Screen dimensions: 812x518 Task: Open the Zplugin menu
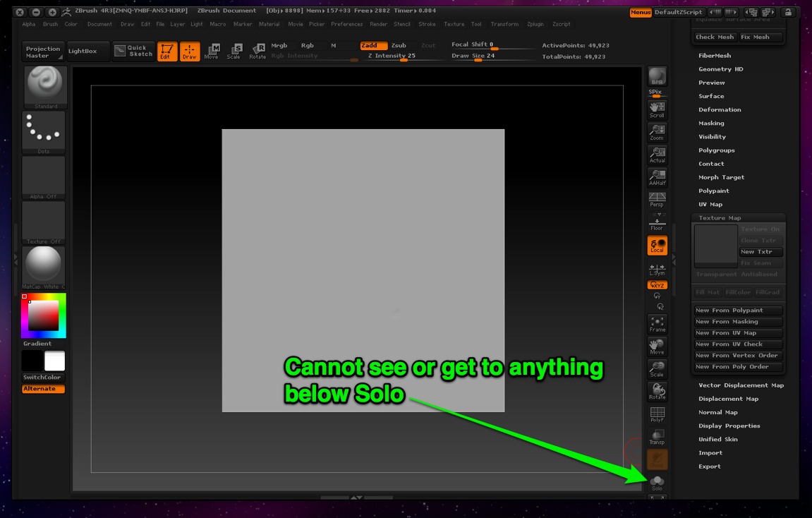pos(535,24)
